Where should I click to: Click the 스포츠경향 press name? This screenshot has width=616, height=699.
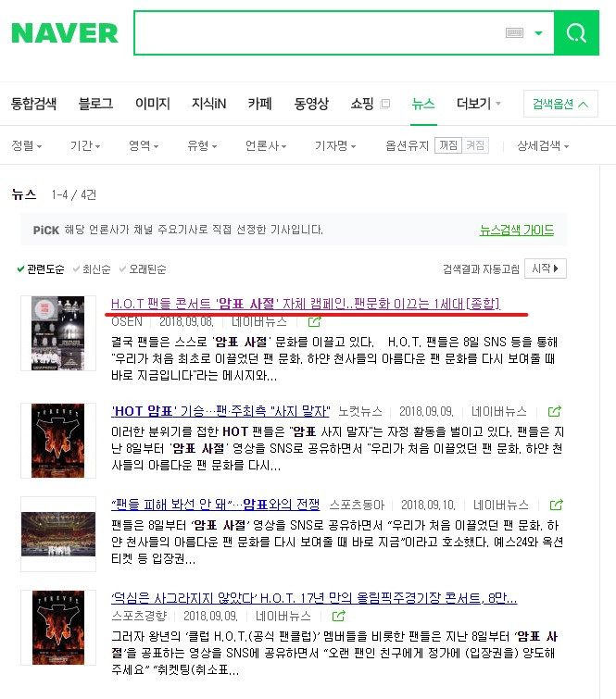pyautogui.click(x=139, y=616)
